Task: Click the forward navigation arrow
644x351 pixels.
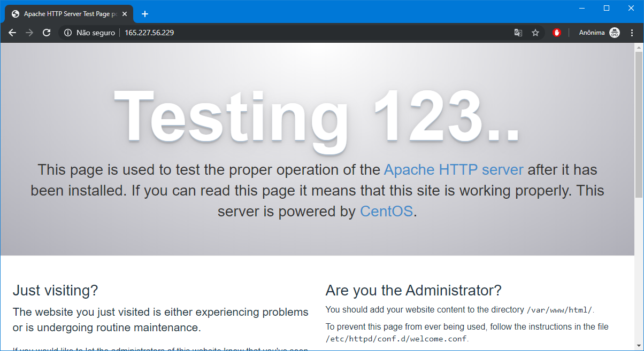Action: click(x=29, y=33)
